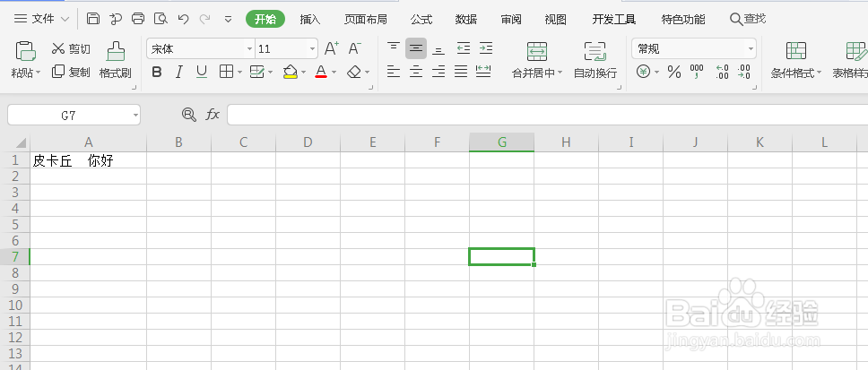Click the justify alignment icon
Screen dimensions: 868x370
tap(461, 72)
